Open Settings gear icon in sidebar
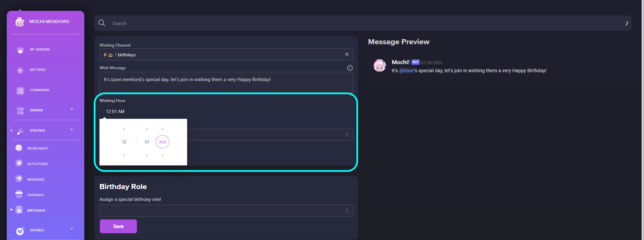Viewport: 644px width, 240px height. coord(20,70)
